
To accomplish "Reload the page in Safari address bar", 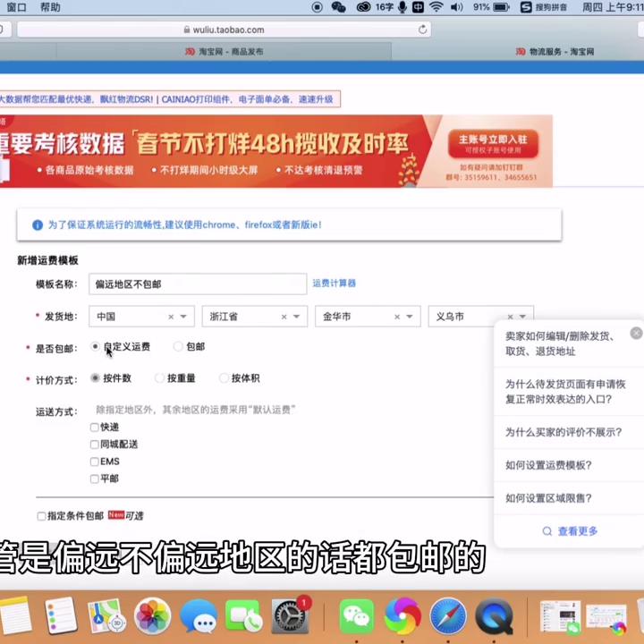I will point(422,30).
